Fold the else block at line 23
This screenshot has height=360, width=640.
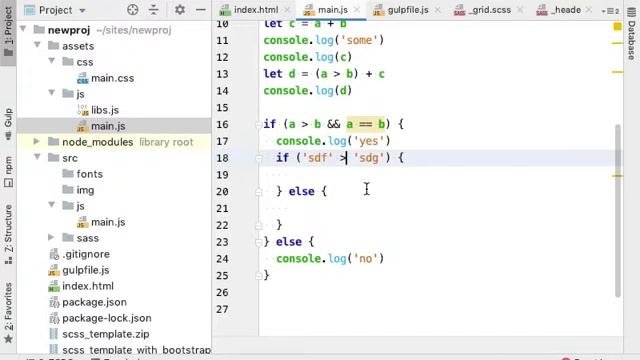[258, 242]
